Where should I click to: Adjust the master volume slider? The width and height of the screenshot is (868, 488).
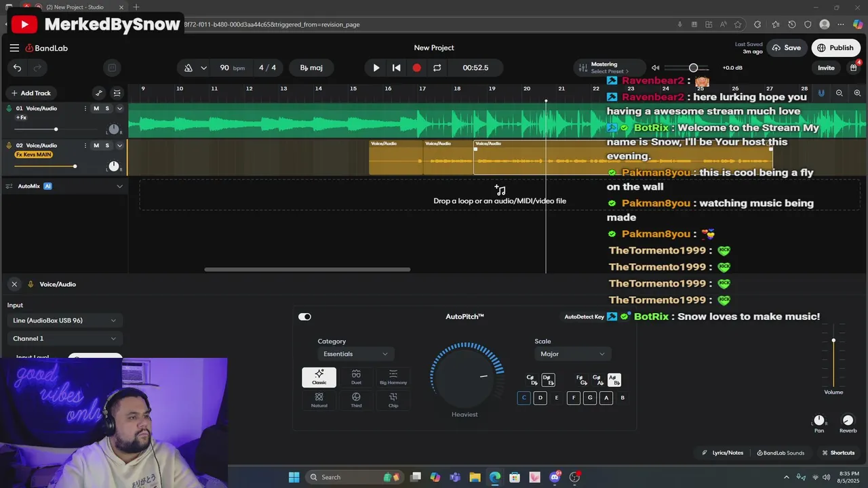tap(687, 68)
